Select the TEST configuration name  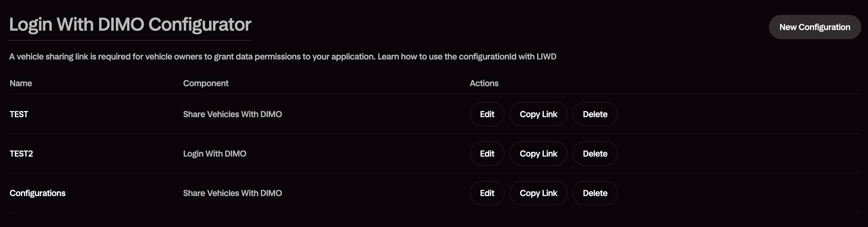tap(19, 114)
